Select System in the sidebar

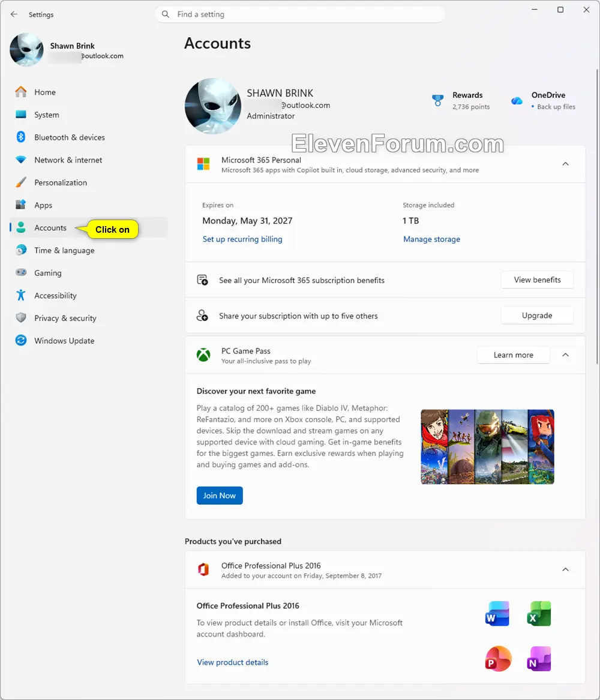coord(88,115)
